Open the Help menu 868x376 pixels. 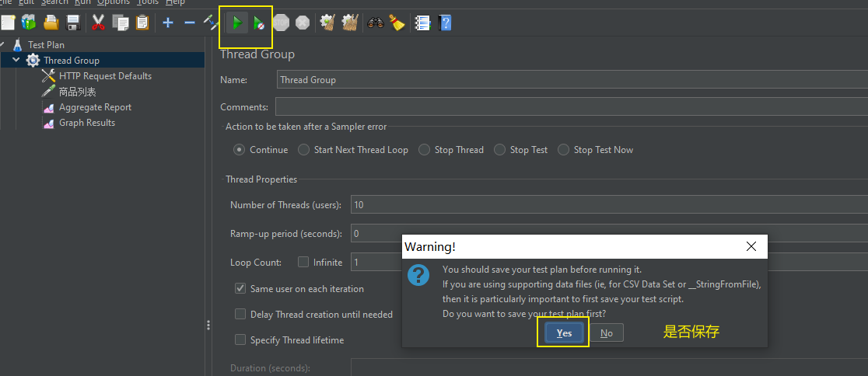(x=176, y=3)
